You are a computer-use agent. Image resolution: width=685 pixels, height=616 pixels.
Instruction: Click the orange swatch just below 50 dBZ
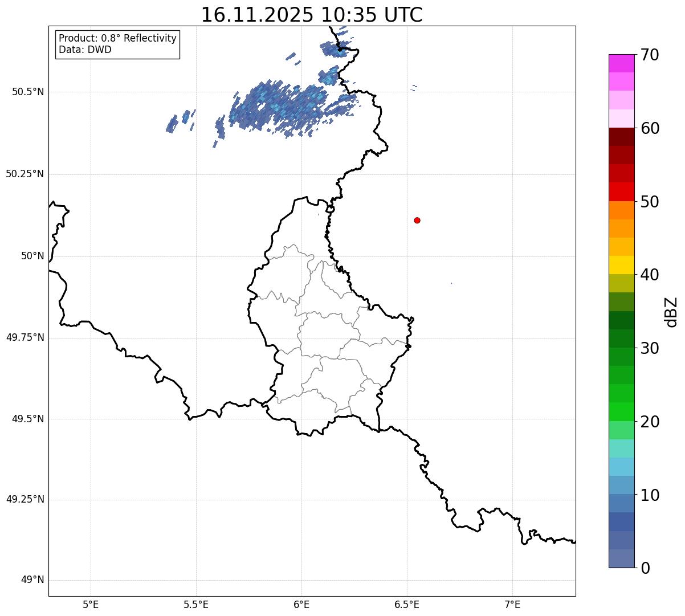(622, 210)
